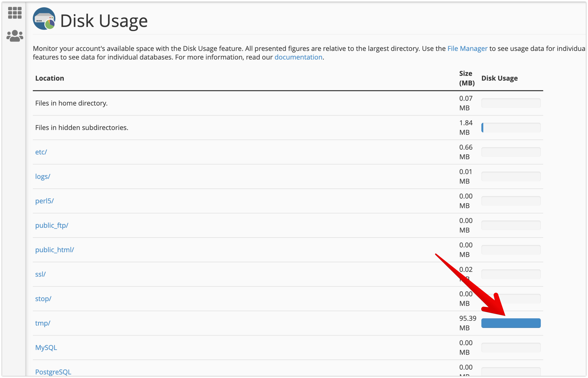Click the full blue tmp/ usage bar

tap(511, 323)
